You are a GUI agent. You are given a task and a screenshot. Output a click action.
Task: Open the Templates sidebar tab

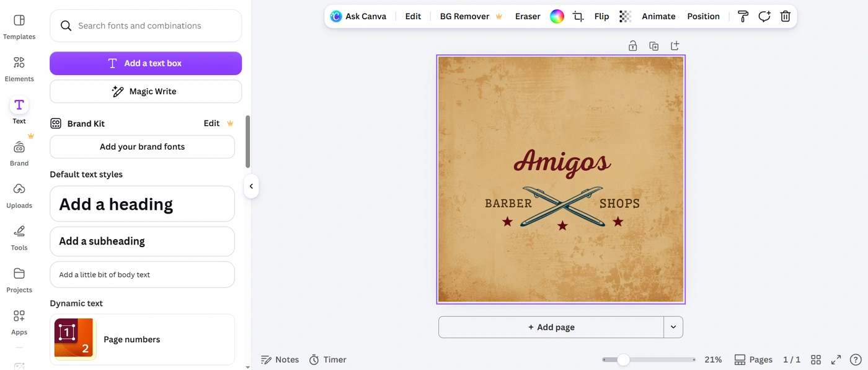tap(19, 27)
